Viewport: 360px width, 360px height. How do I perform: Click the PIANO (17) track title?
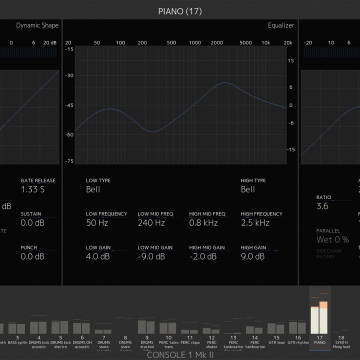pos(180,11)
